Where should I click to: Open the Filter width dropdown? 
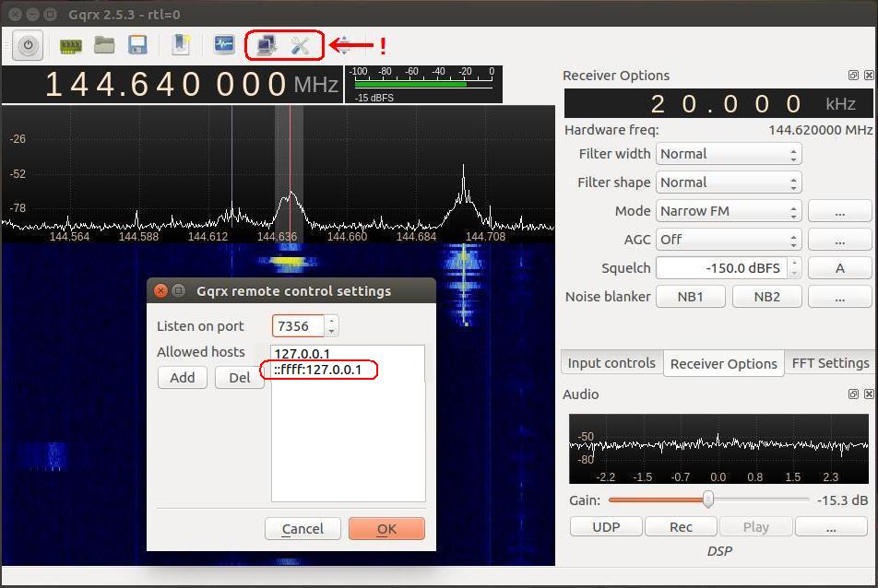729,154
